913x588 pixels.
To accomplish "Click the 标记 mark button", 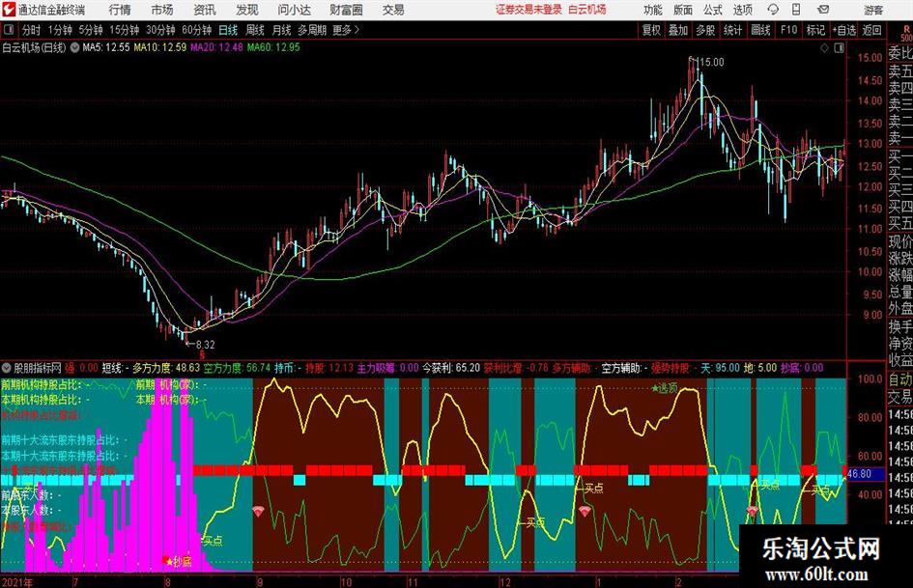I will click(815, 30).
